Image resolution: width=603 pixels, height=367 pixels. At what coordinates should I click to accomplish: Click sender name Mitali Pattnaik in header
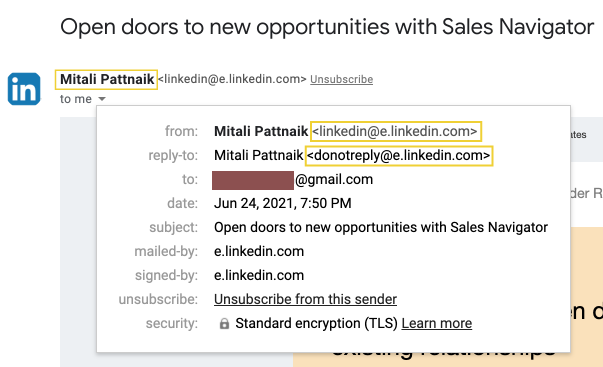(107, 79)
